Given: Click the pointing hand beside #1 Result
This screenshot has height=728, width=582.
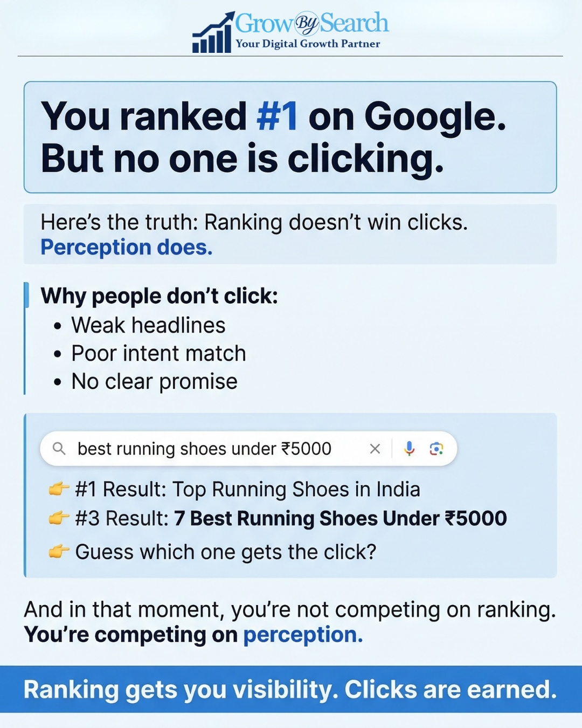Looking at the screenshot, I should coord(58,489).
